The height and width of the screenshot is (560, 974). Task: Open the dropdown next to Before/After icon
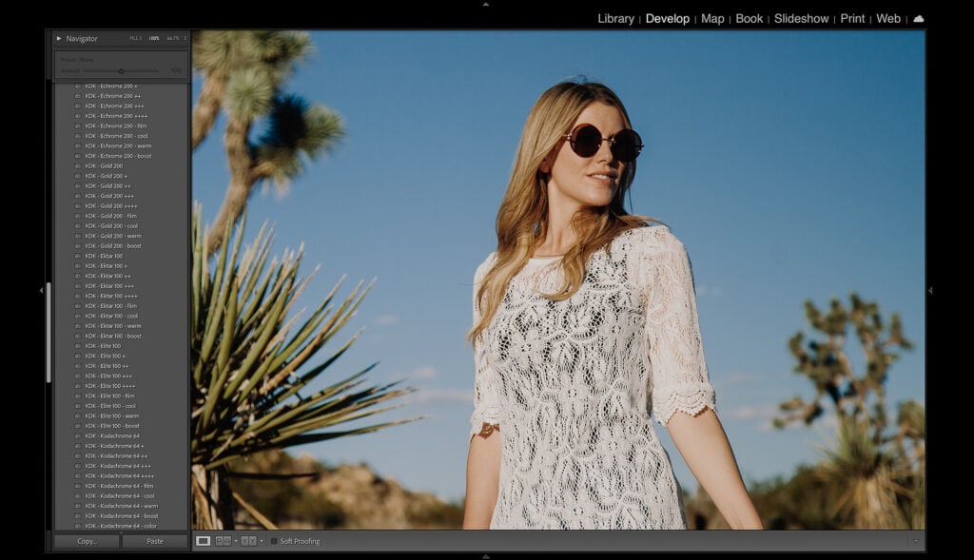[x=235, y=542]
